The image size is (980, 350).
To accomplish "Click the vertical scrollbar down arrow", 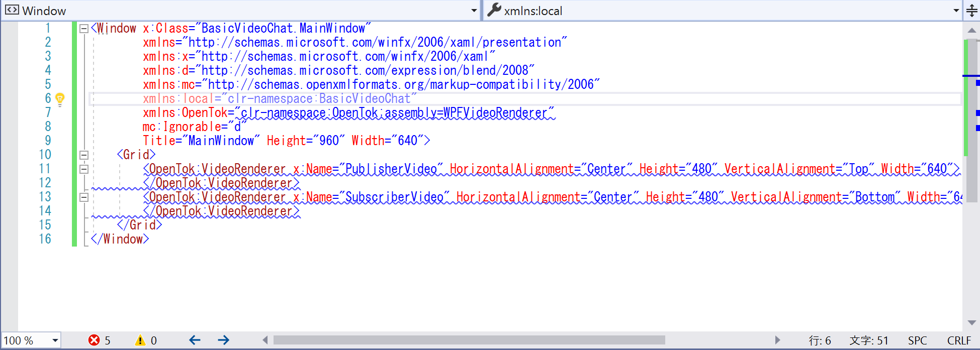I will (x=972, y=323).
